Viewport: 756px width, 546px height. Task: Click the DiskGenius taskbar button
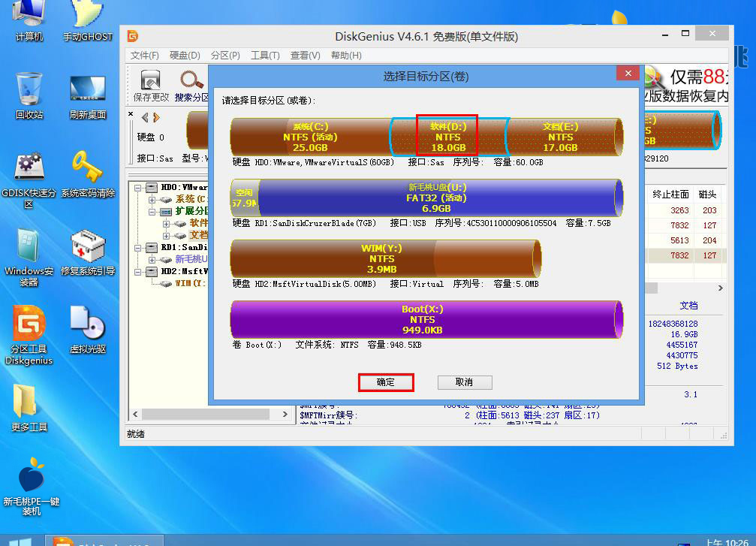pyautogui.click(x=104, y=540)
